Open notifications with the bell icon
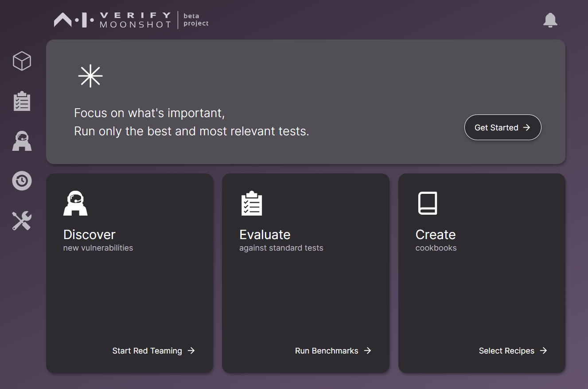 550,20
